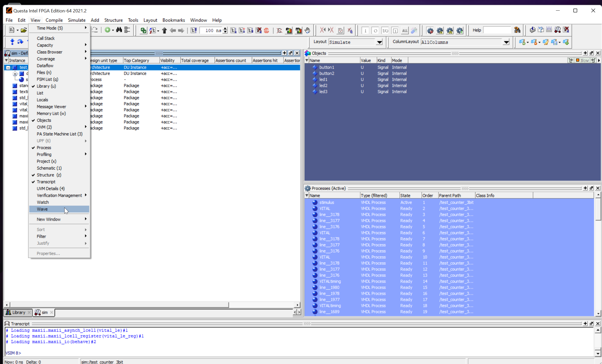Select Wave from the View menu
The image size is (602, 364).
point(42,209)
